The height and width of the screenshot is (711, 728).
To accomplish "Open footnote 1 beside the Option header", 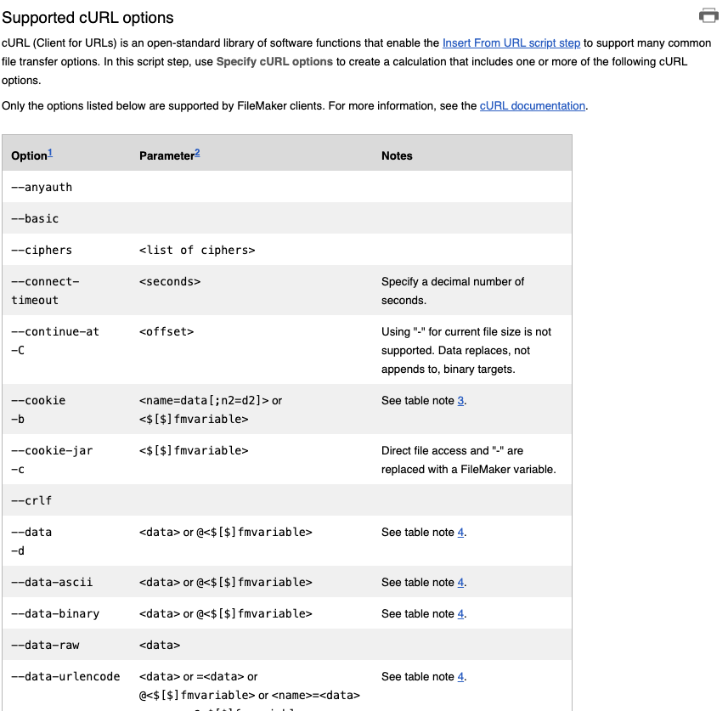I will (x=50, y=153).
